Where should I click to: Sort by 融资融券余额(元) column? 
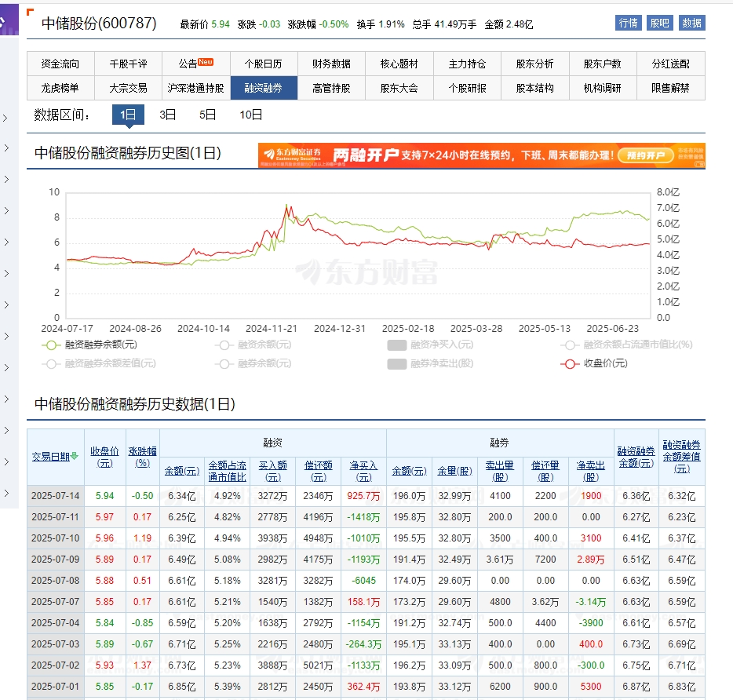pos(636,457)
